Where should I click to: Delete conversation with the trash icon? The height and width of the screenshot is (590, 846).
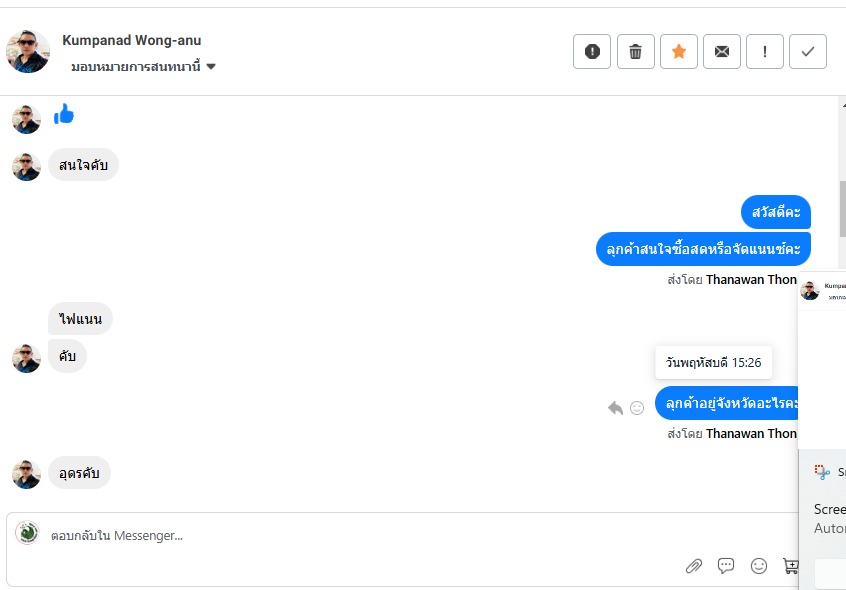click(x=636, y=52)
